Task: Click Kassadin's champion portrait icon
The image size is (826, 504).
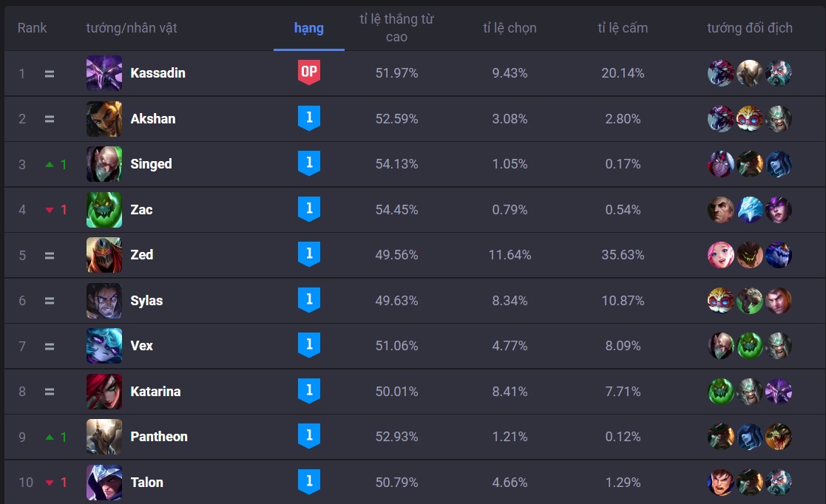Action: point(104,73)
